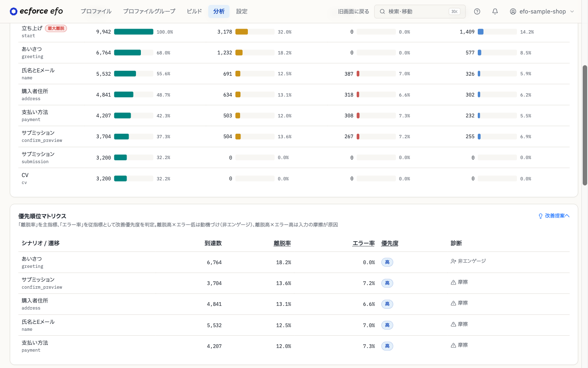
Task: Click the 高 priority badge in matrix name row
Action: click(x=387, y=325)
